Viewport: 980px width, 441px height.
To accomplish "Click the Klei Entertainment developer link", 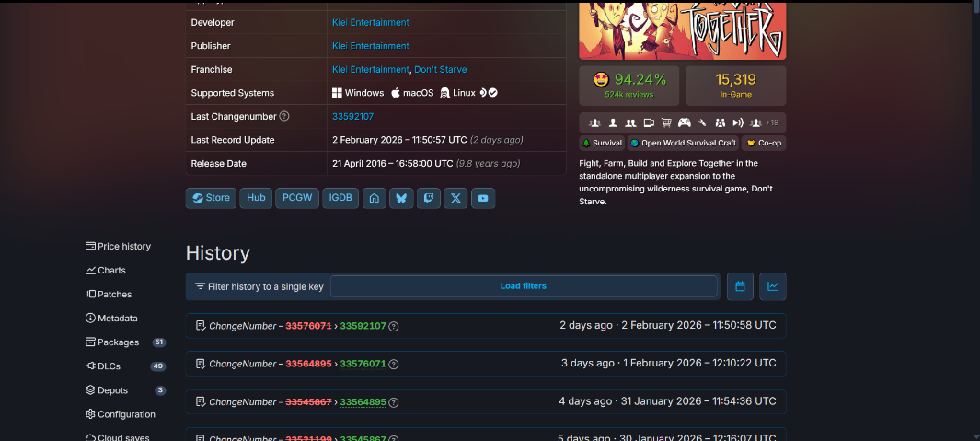I will coord(370,22).
